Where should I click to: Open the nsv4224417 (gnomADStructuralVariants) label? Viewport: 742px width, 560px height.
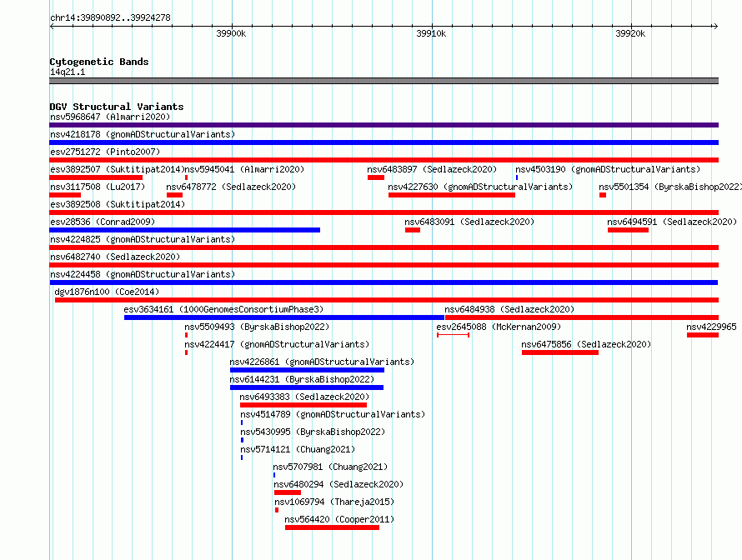(x=277, y=344)
